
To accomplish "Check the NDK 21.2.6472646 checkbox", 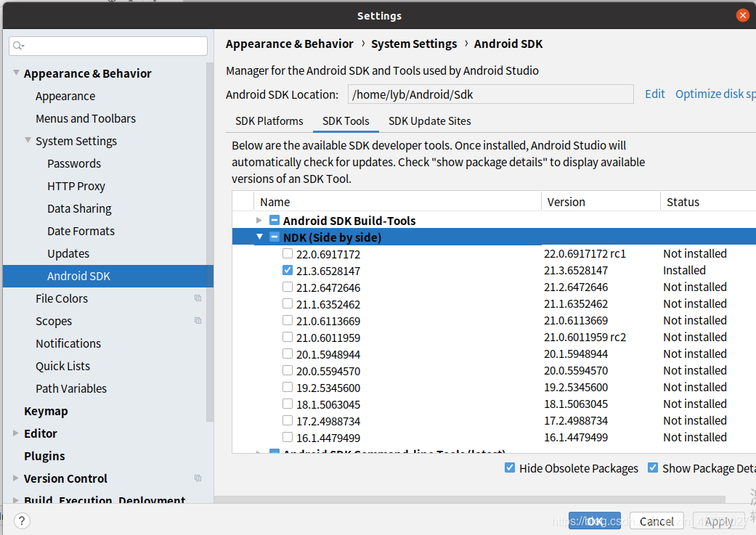I will 288,287.
